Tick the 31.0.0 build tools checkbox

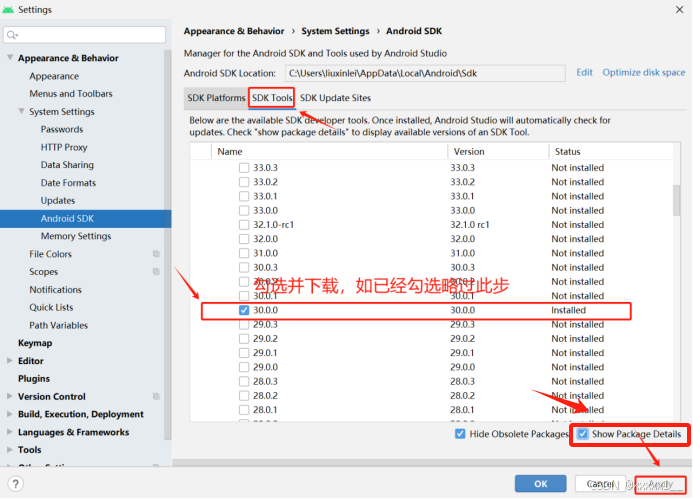click(x=244, y=253)
